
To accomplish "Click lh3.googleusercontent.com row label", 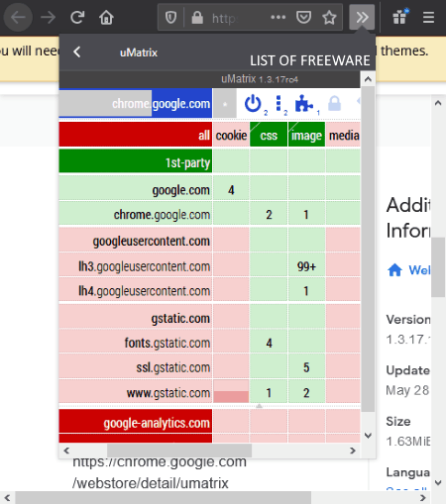I will (136, 265).
